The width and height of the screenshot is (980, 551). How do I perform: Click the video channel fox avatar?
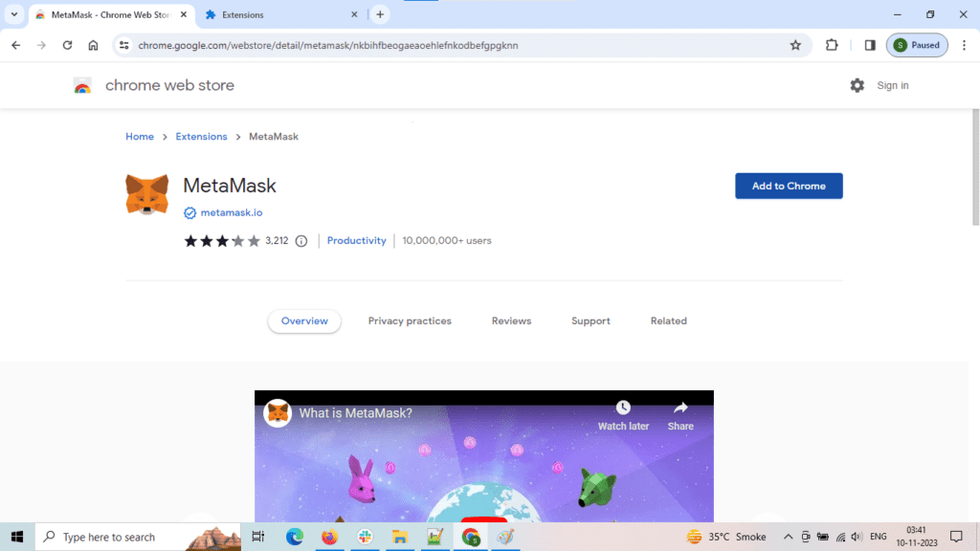(278, 413)
